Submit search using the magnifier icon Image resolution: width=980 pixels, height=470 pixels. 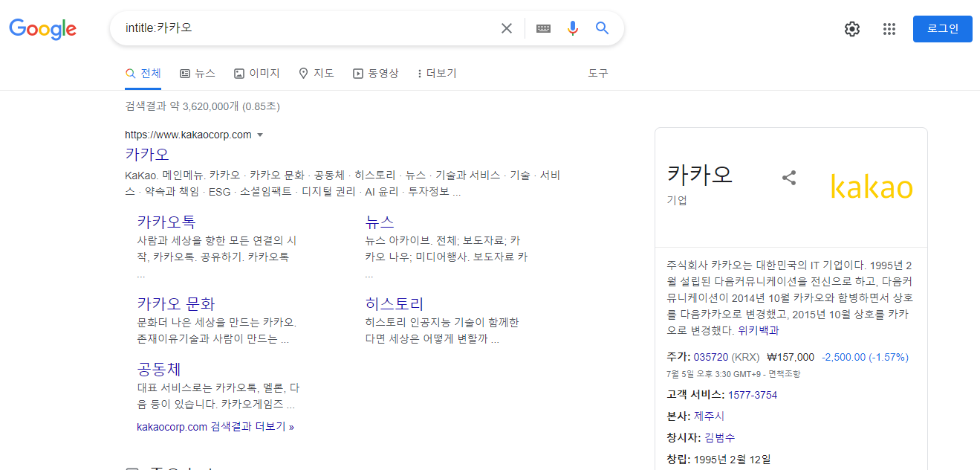coord(603,28)
